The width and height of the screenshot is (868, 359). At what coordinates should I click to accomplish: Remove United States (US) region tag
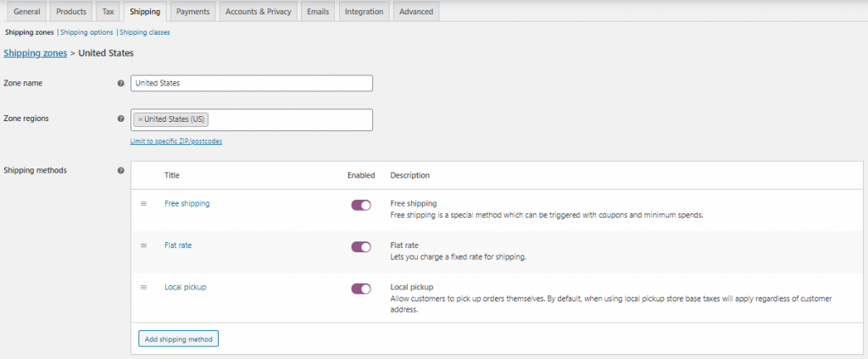(140, 119)
